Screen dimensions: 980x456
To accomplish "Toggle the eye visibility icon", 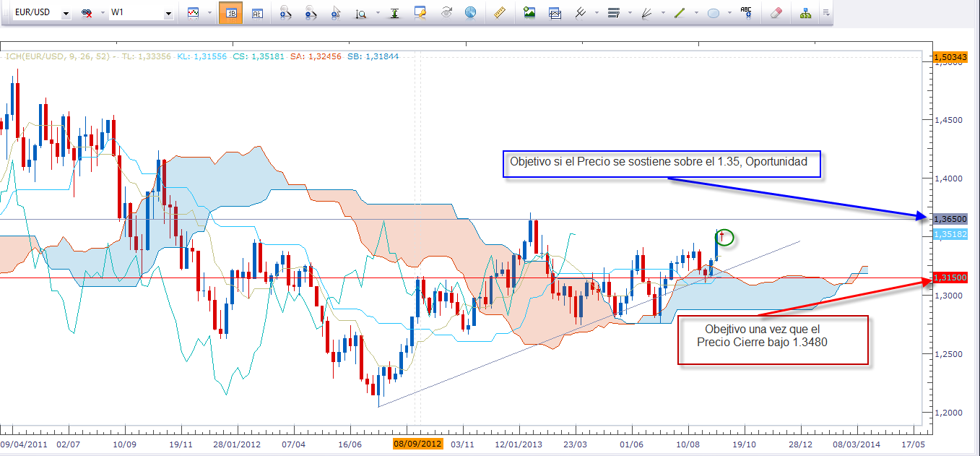I will point(446,13).
